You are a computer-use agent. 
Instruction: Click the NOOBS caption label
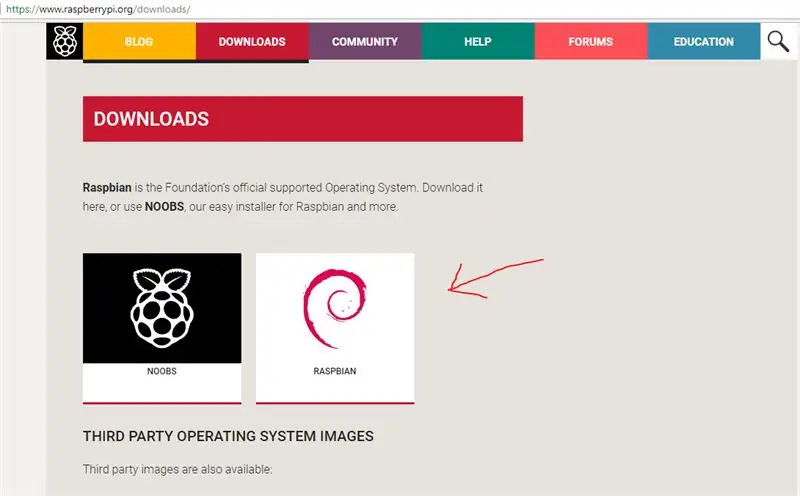tap(162, 371)
